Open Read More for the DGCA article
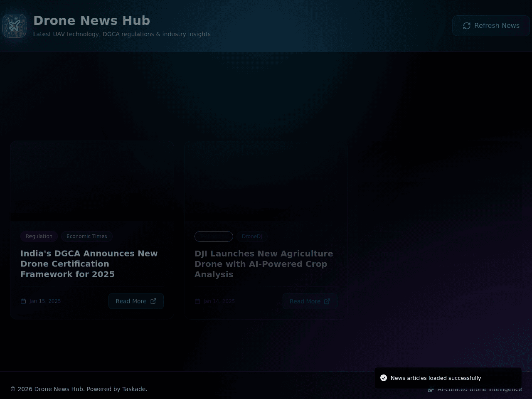The height and width of the screenshot is (399, 532). 136,301
